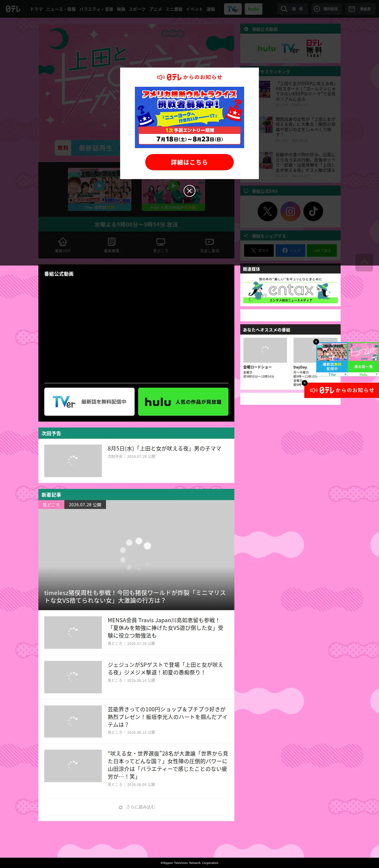
Task: Open ranking article 関西出身の女性が大集合
Action: click(x=306, y=127)
